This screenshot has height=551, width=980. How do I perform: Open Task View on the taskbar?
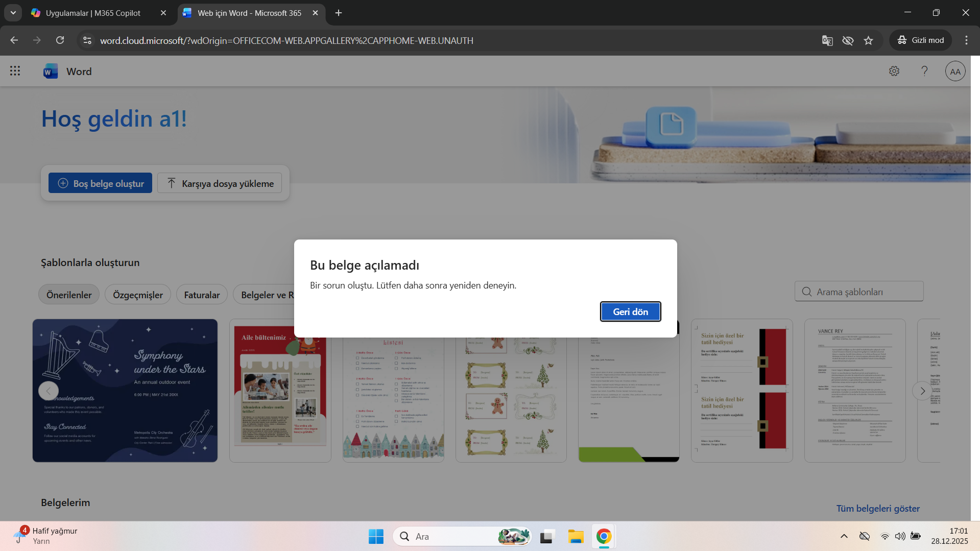click(547, 536)
